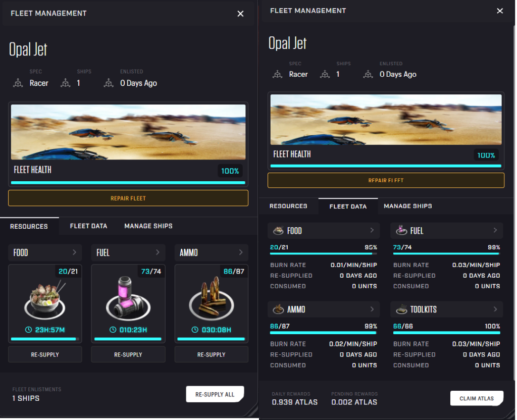Expand the FUEL chevron in Resources panel
This screenshot has width=517, height=420.
pos(158,252)
